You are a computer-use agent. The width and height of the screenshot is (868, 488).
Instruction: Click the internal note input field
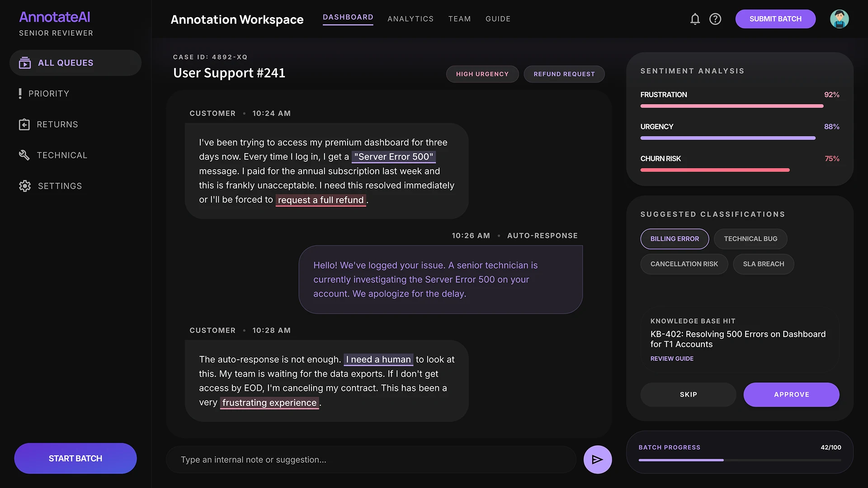pyautogui.click(x=371, y=460)
